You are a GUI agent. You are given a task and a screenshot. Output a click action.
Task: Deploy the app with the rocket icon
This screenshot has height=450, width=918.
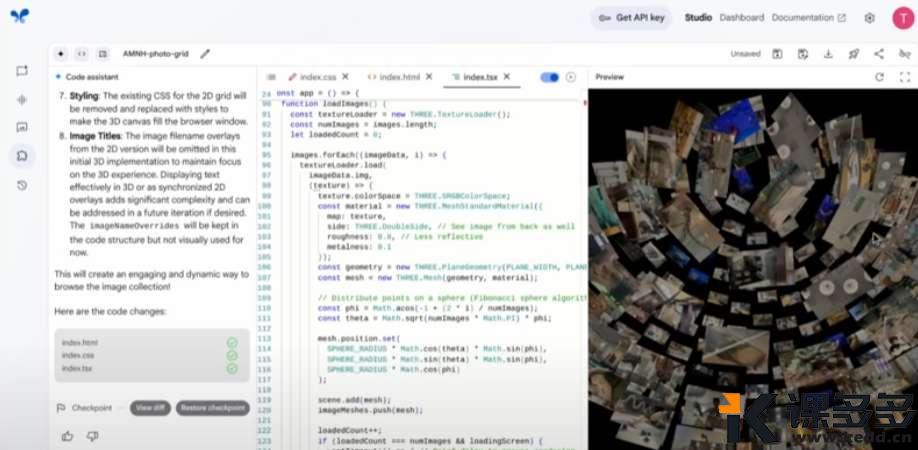854,54
